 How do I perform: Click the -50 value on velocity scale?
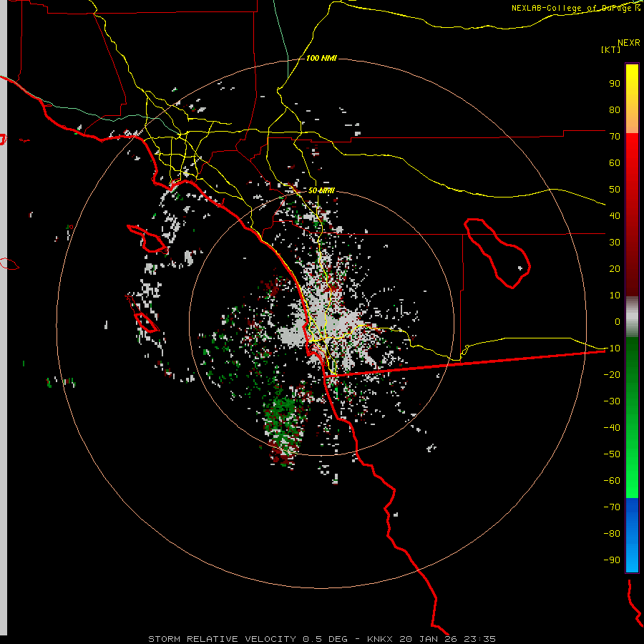point(612,454)
